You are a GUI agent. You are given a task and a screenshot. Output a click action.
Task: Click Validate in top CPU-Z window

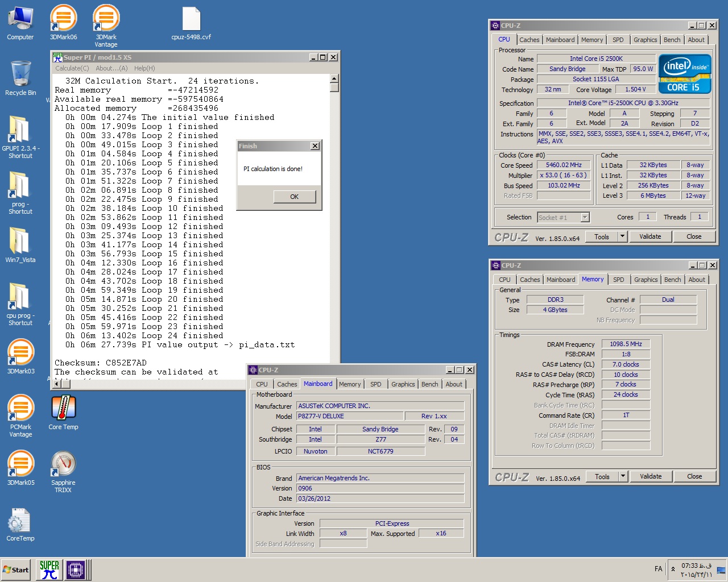tap(650, 237)
